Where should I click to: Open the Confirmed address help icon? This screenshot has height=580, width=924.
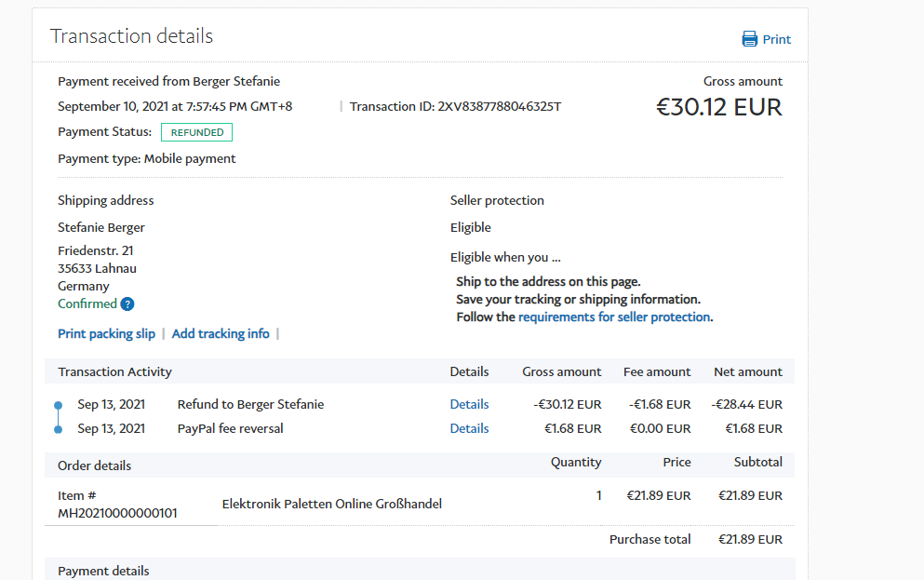click(127, 304)
